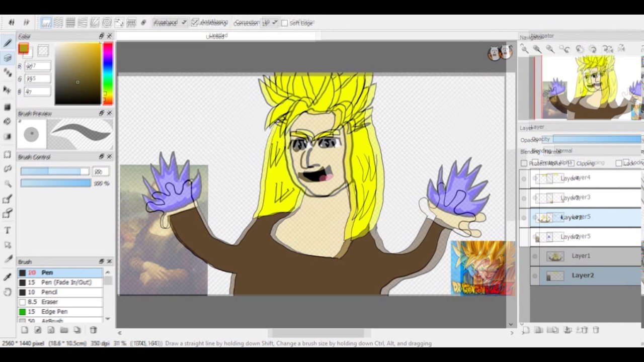Click the transparent color swatch
Viewport: 644px width, 362px height.
[43, 50]
